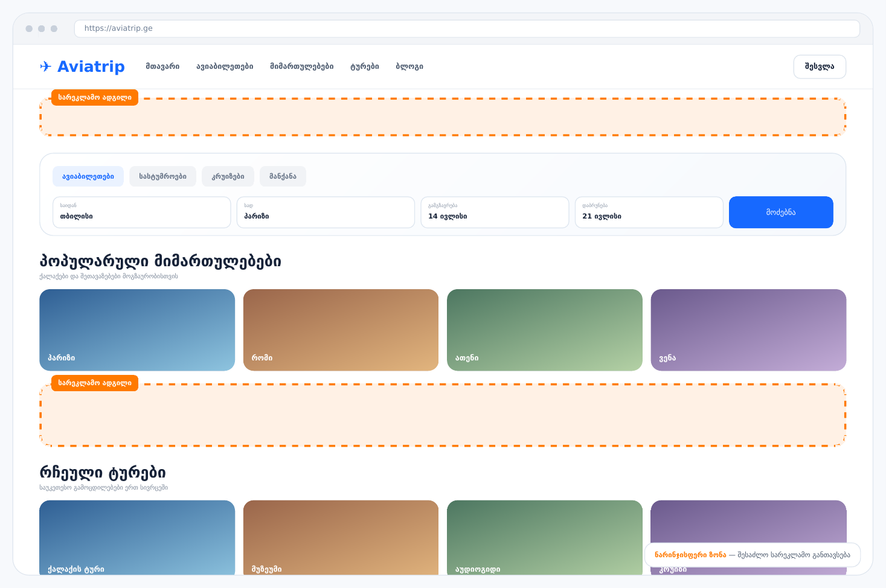Select the აუდიოგიდი tour card
Image resolution: width=886 pixels, height=588 pixels.
point(545,537)
